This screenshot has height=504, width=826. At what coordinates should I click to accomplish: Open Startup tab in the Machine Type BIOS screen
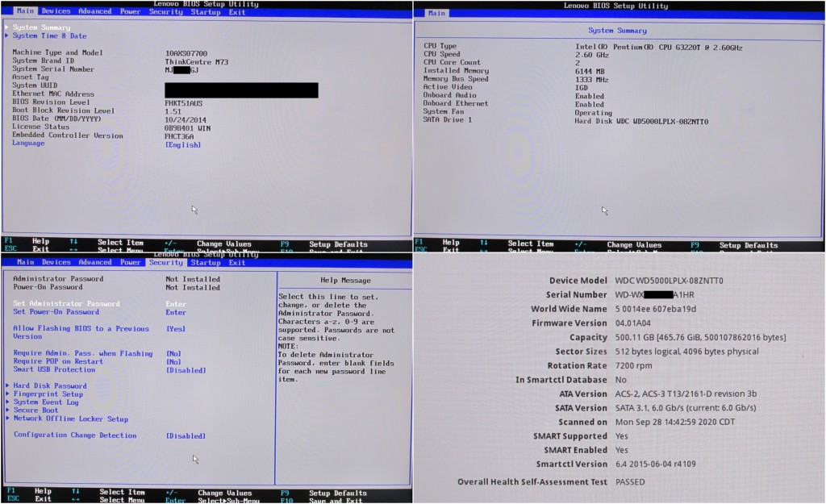click(206, 11)
